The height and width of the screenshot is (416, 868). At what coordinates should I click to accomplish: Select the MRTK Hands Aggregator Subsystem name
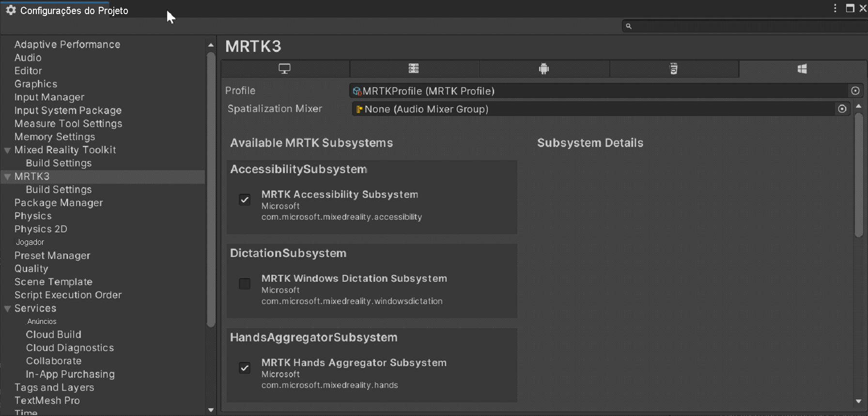point(354,363)
